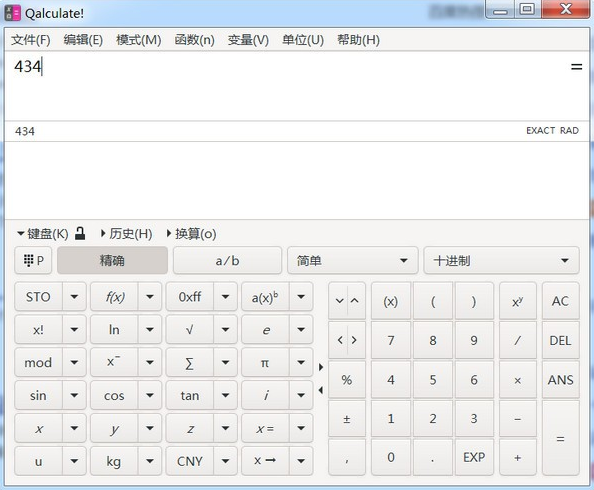Image resolution: width=594 pixels, height=490 pixels.
Task: Click the EXP exponent key
Action: click(474, 457)
